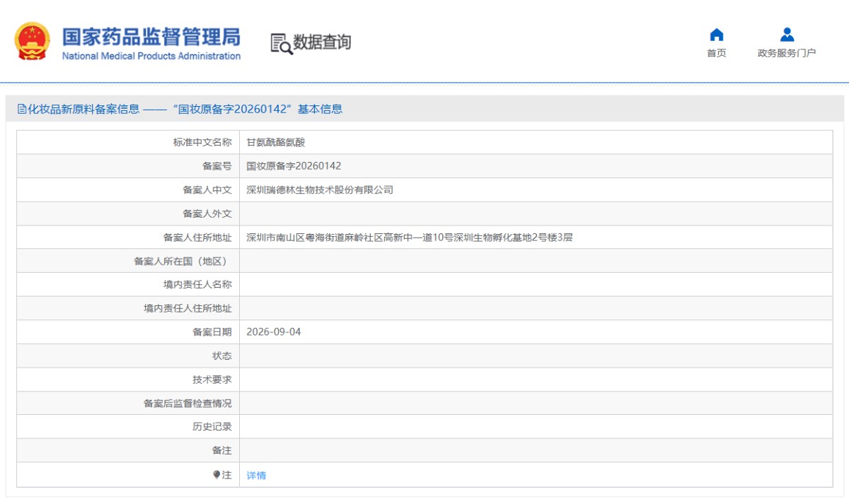Click the 备案后监督检查情况 row label

pos(187,404)
